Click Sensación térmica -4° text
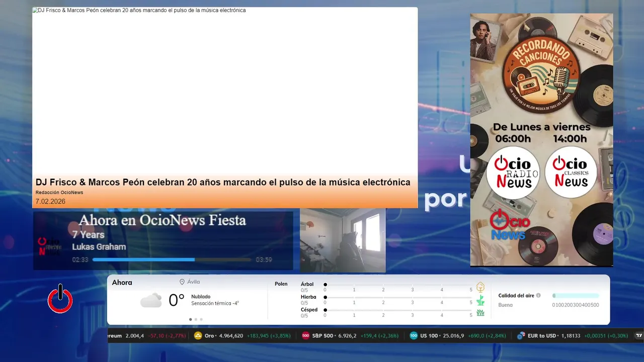Screen dimensions: 644x362 click(x=215, y=303)
